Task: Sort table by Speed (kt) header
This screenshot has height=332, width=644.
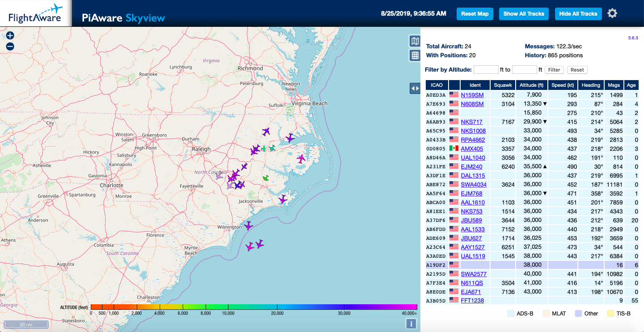Action: point(563,85)
